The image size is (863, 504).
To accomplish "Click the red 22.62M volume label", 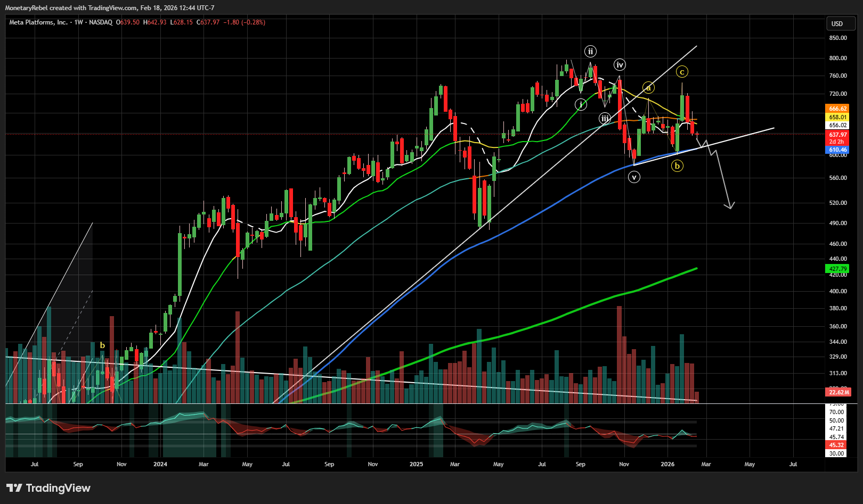I will click(839, 392).
